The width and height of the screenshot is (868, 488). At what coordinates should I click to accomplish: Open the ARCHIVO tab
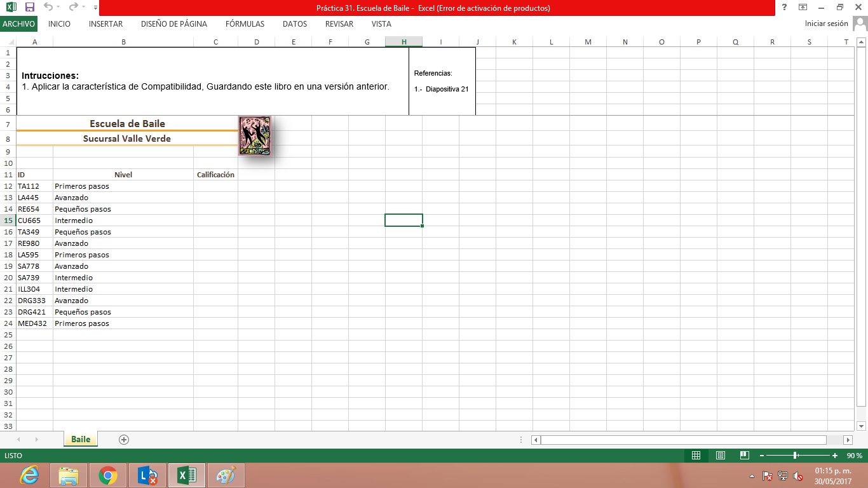tap(18, 24)
